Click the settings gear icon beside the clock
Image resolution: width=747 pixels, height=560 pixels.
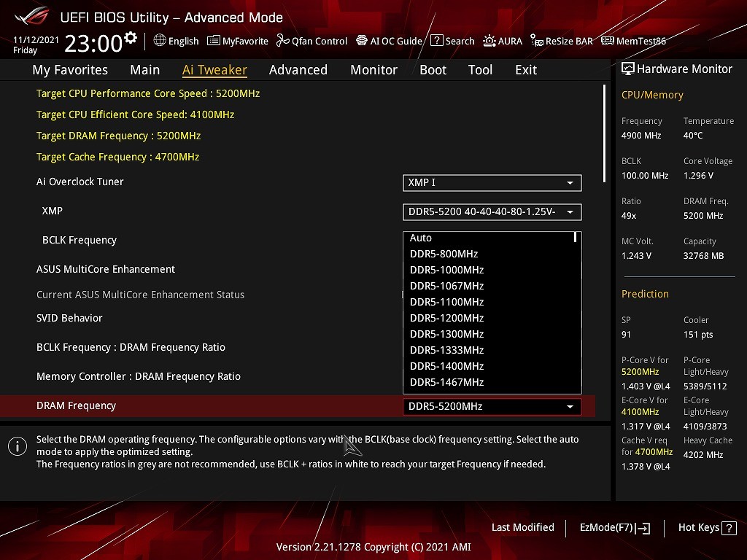point(131,38)
